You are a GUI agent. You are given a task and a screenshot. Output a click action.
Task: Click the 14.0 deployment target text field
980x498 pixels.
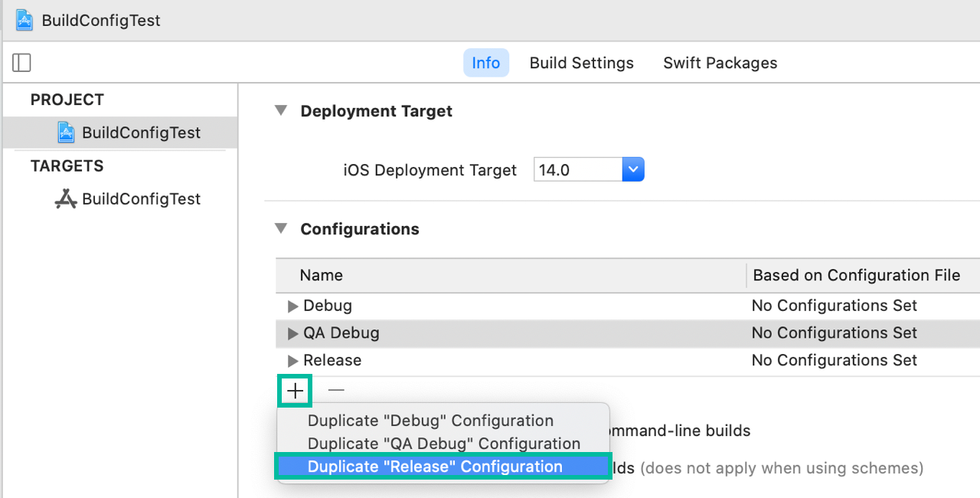pos(577,170)
